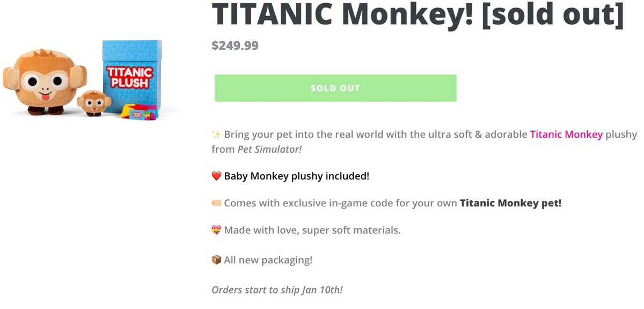Click the baby monkey plush in product photo
644x309 pixels.
pyautogui.click(x=93, y=103)
